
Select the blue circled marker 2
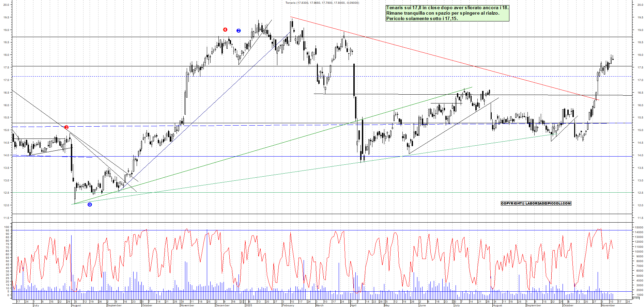pyautogui.click(x=238, y=31)
